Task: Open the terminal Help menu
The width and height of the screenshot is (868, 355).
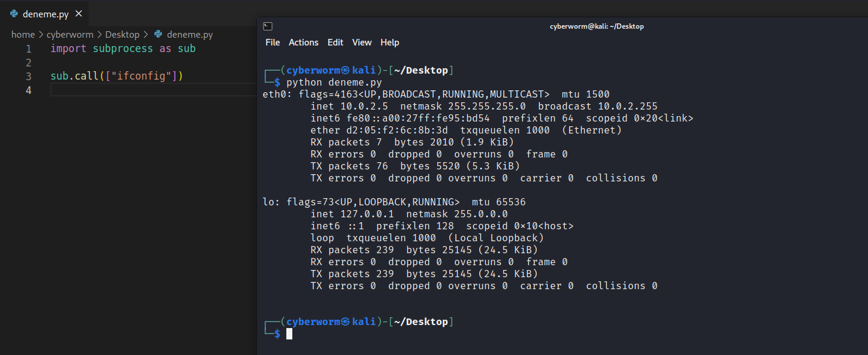Action: pyautogui.click(x=389, y=43)
